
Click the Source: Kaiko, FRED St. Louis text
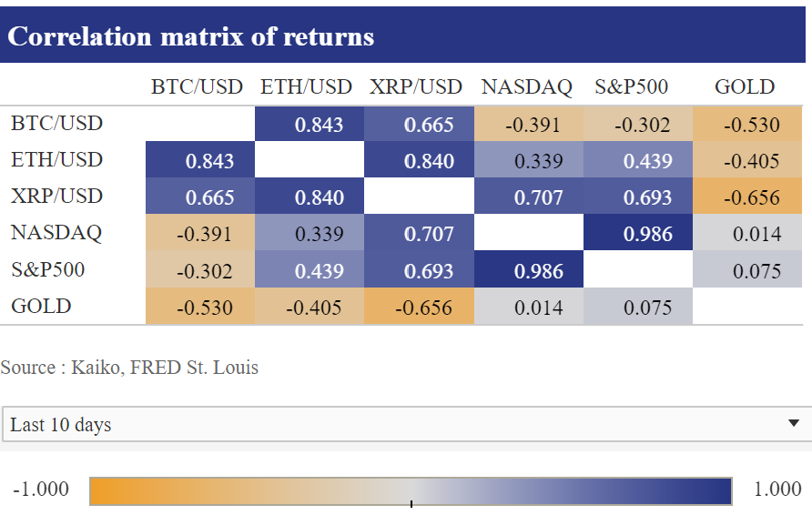coord(129,367)
